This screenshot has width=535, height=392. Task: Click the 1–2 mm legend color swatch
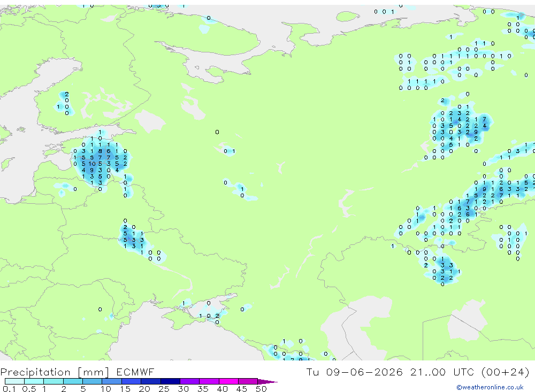click(x=53, y=381)
